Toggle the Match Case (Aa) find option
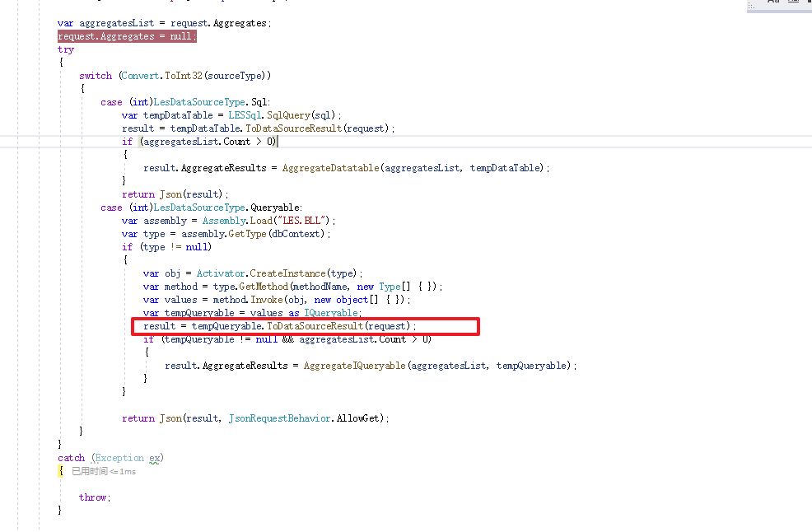Image resolution: width=812 pixels, height=532 pixels. pyautogui.click(x=773, y=2)
